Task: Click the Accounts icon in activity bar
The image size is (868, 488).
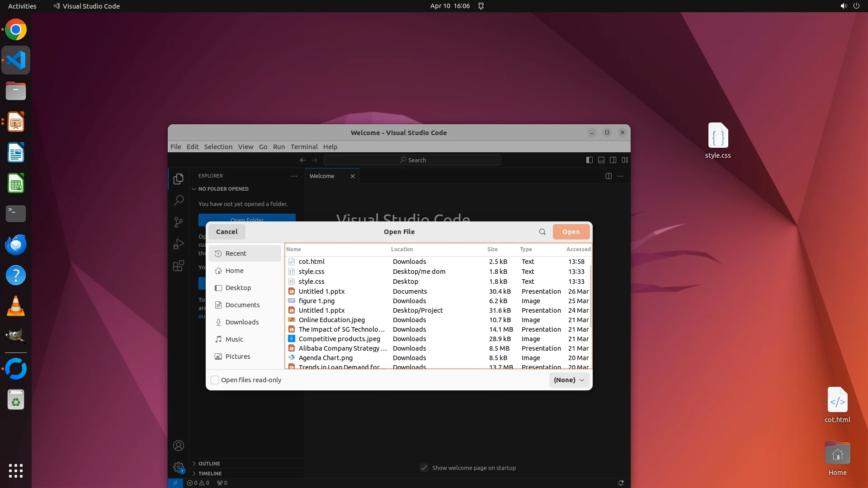Action: point(179,446)
